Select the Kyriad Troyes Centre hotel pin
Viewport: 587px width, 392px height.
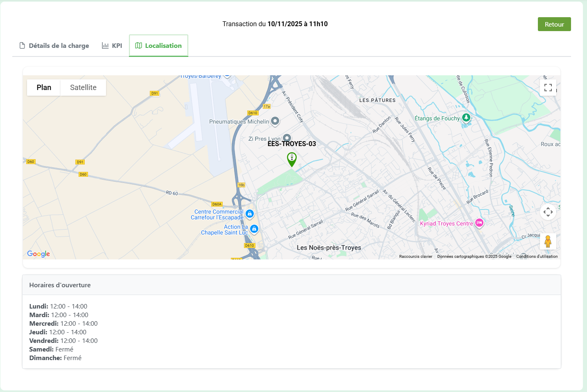click(x=479, y=223)
